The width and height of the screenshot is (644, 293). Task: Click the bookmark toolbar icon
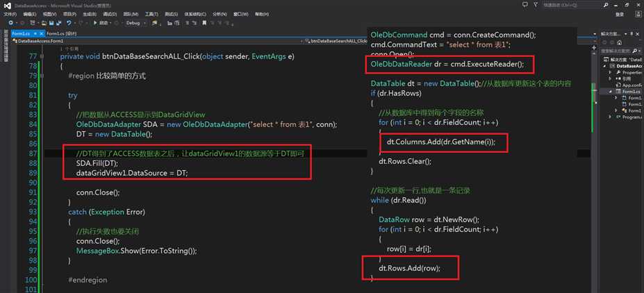(204, 23)
